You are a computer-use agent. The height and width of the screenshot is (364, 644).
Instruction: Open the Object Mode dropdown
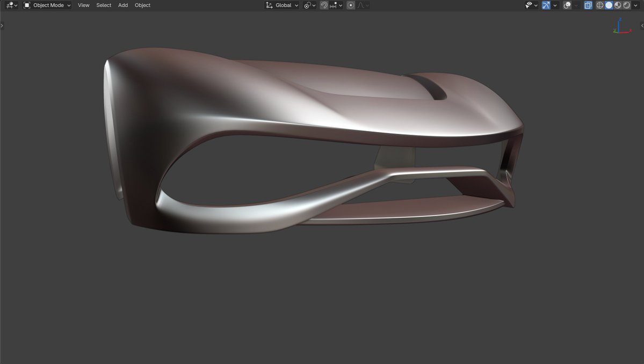click(47, 5)
